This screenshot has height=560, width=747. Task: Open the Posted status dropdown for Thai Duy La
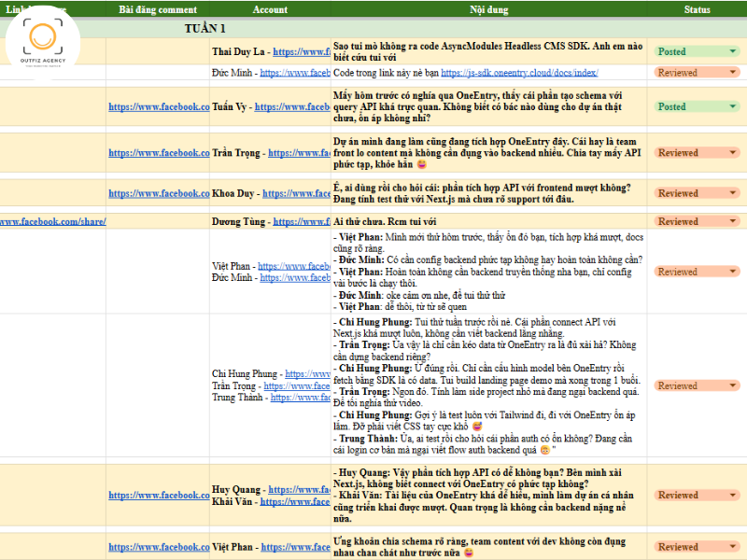point(732,52)
